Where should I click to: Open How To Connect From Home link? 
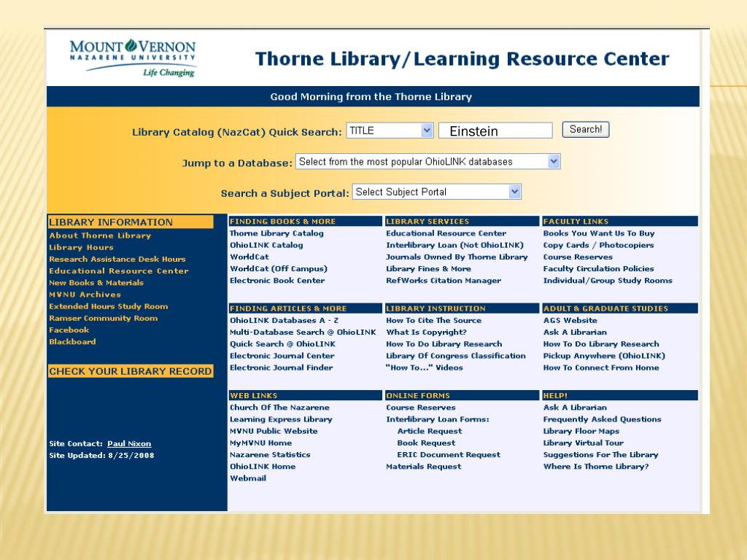tap(601, 367)
